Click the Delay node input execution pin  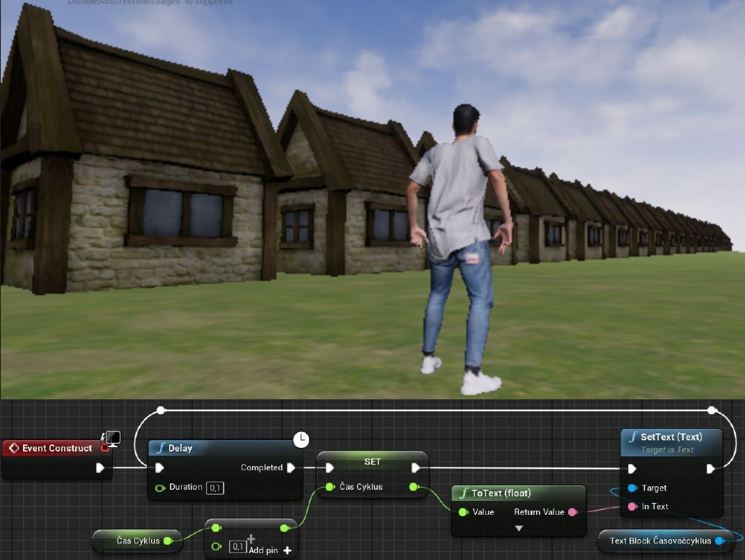click(x=160, y=467)
